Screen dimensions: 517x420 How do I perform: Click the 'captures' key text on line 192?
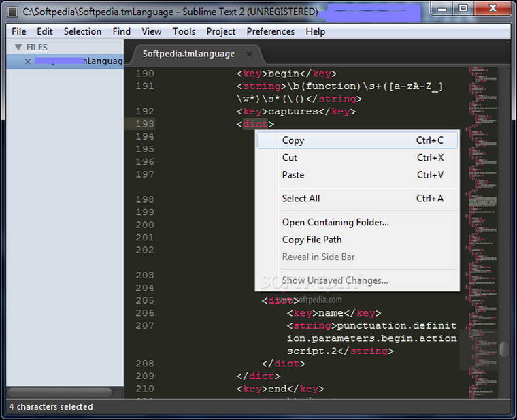click(293, 112)
